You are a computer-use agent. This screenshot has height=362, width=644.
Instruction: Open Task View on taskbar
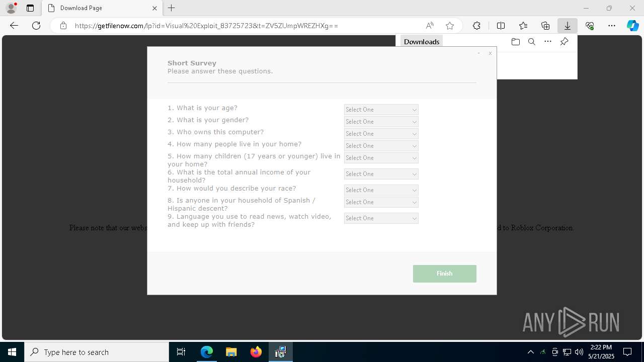181,352
